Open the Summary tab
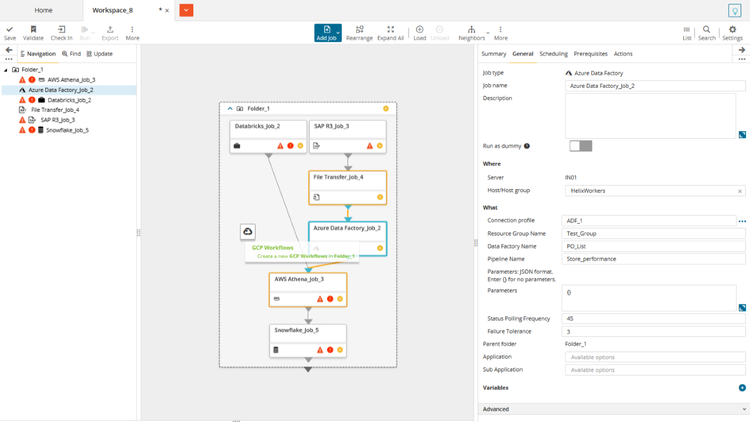750x422 pixels. 494,54
